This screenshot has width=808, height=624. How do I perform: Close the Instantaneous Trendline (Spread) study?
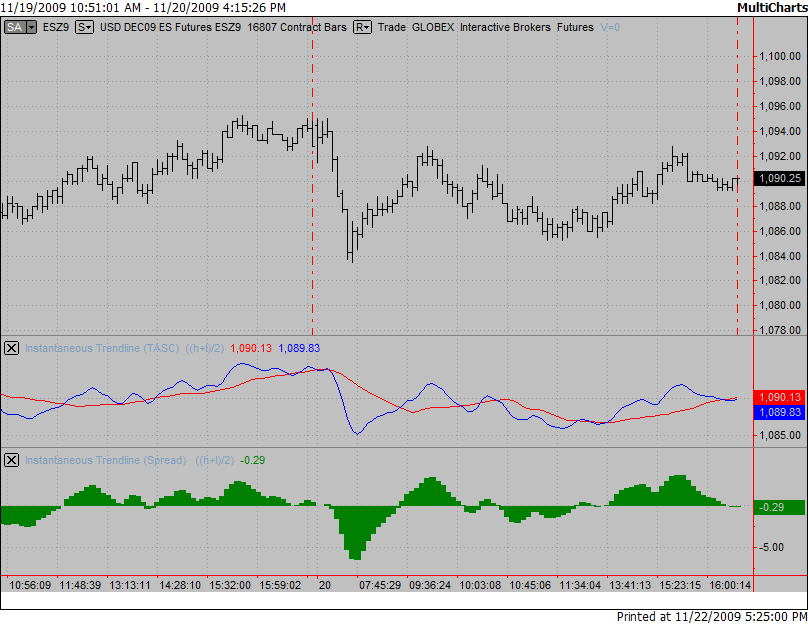tap(11, 460)
